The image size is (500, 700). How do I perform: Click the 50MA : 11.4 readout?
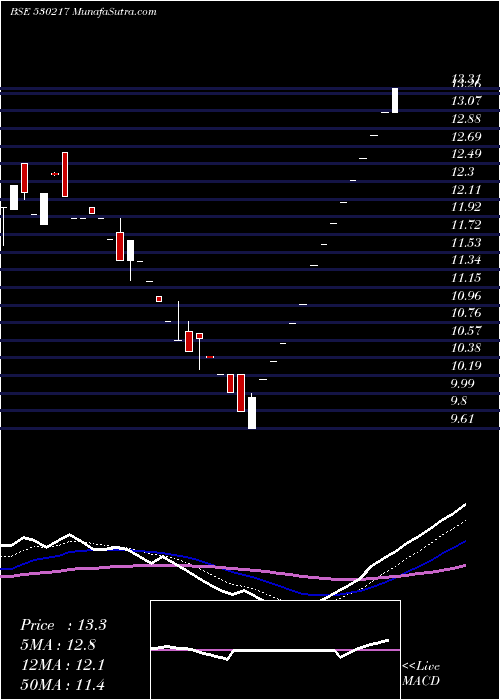point(62,685)
